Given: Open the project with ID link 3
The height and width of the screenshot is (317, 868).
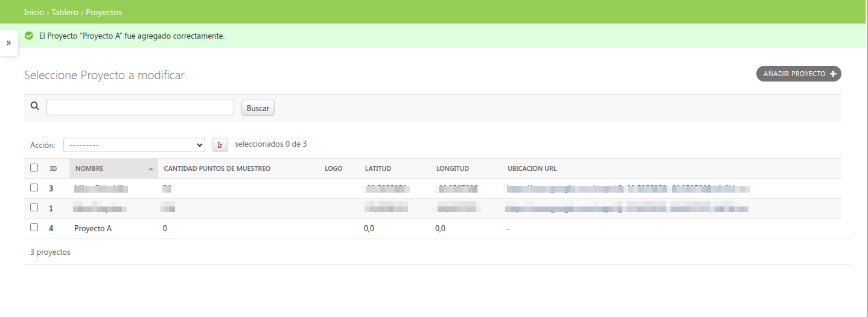Looking at the screenshot, I should coord(51,188).
